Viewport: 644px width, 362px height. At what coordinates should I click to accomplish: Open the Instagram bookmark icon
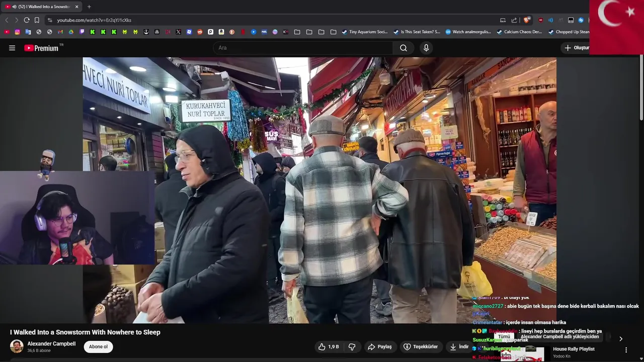click(x=17, y=32)
